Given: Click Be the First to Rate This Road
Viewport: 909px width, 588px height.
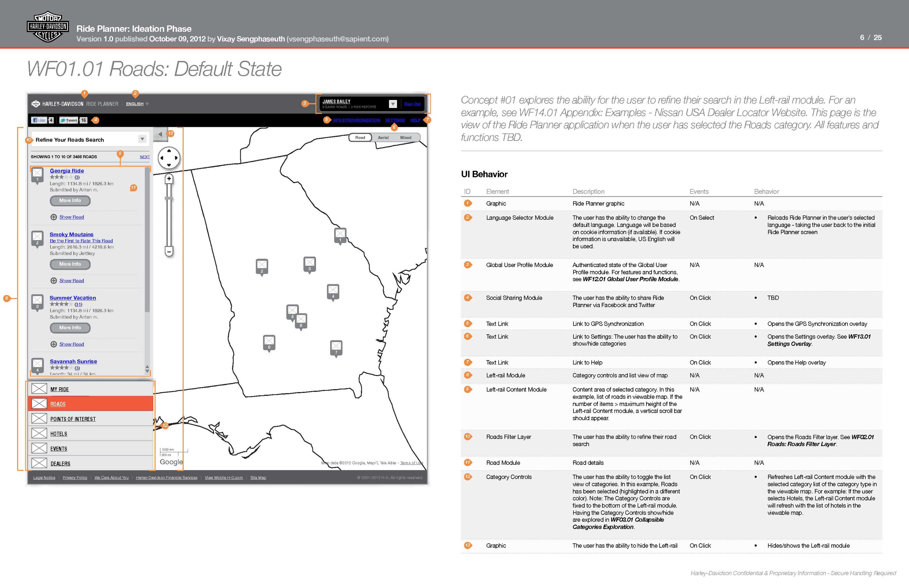Looking at the screenshot, I should click(81, 241).
